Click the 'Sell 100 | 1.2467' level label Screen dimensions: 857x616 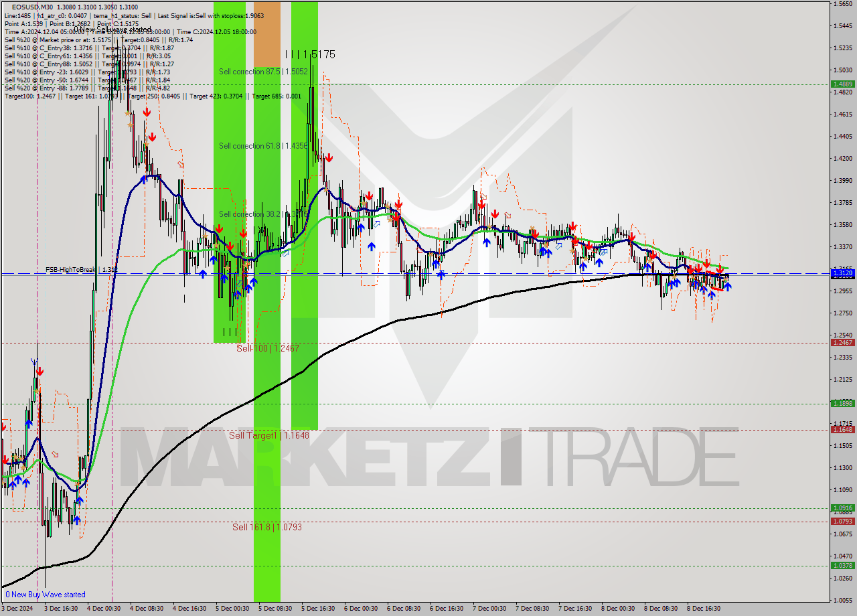(268, 348)
